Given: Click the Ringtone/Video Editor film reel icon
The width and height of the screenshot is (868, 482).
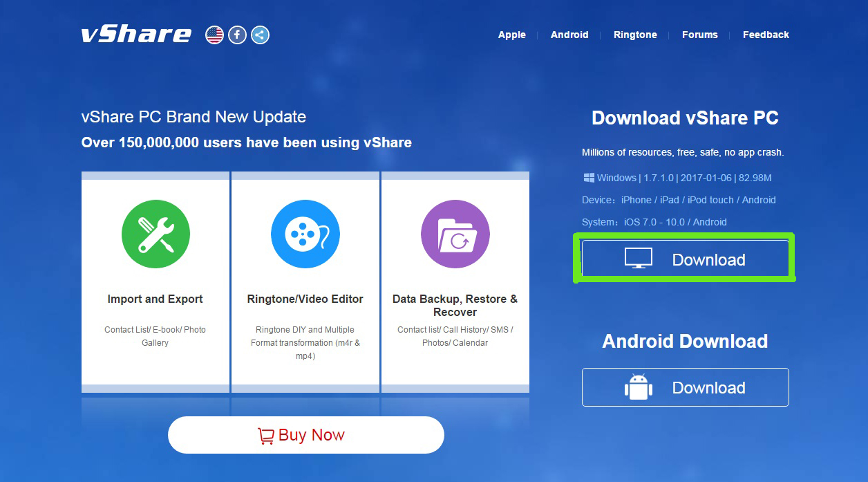Looking at the screenshot, I should (x=305, y=234).
